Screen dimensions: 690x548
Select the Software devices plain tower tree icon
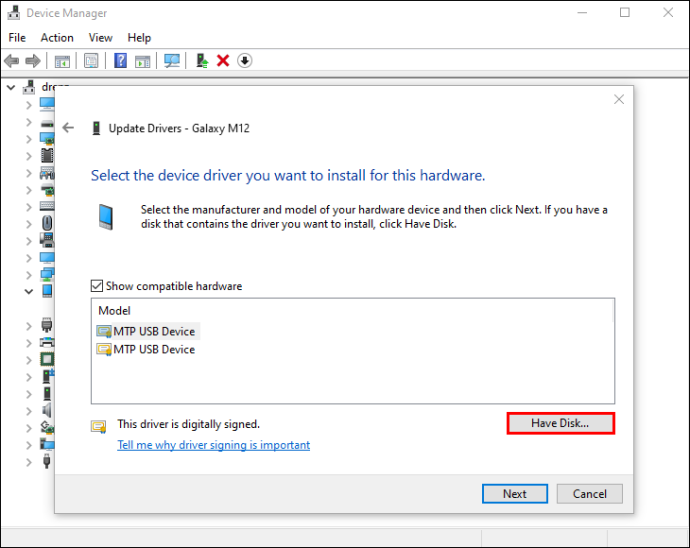tap(47, 394)
